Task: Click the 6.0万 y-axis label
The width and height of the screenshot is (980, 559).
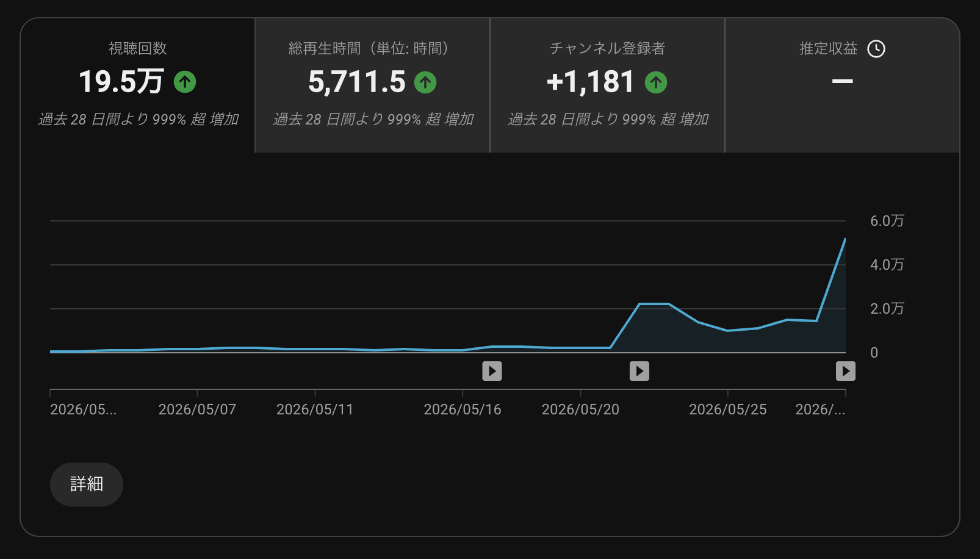Action: click(887, 221)
